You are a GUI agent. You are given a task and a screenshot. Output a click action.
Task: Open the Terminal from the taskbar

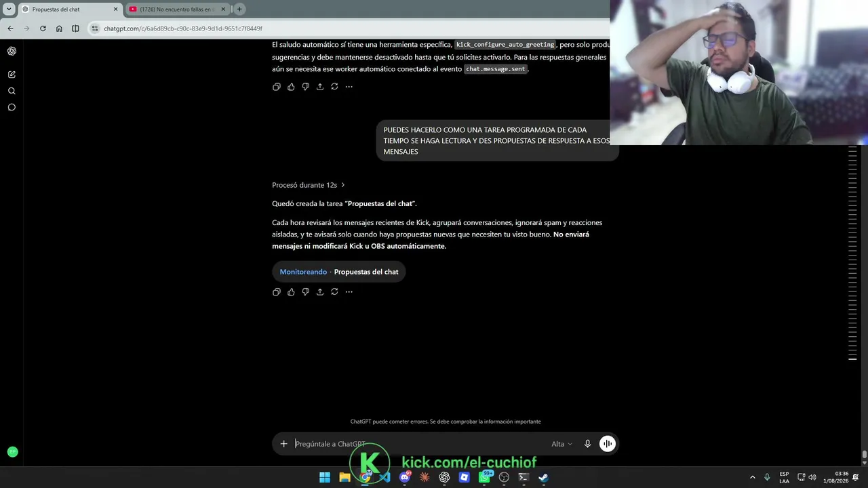pos(524,477)
